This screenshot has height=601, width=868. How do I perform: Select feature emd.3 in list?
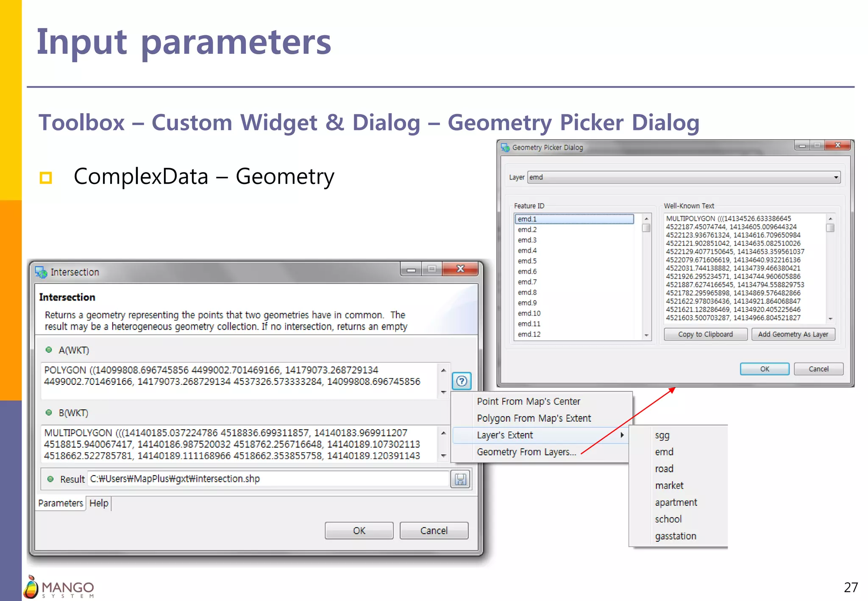click(574, 240)
